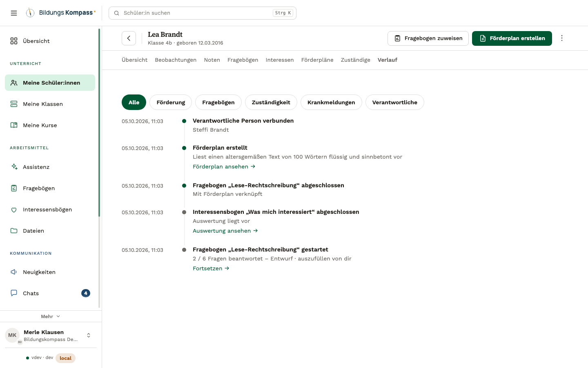Screen dimensions: 588x368
Task: Switch to the Beobachtungen tab
Action: 176,60
